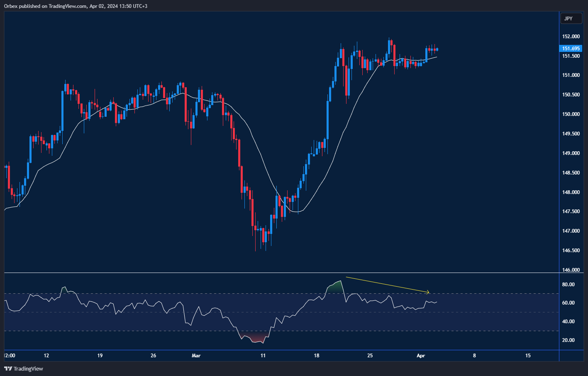Click the date 25 on the time axis
Screen dimensions: 588x376
coord(370,356)
